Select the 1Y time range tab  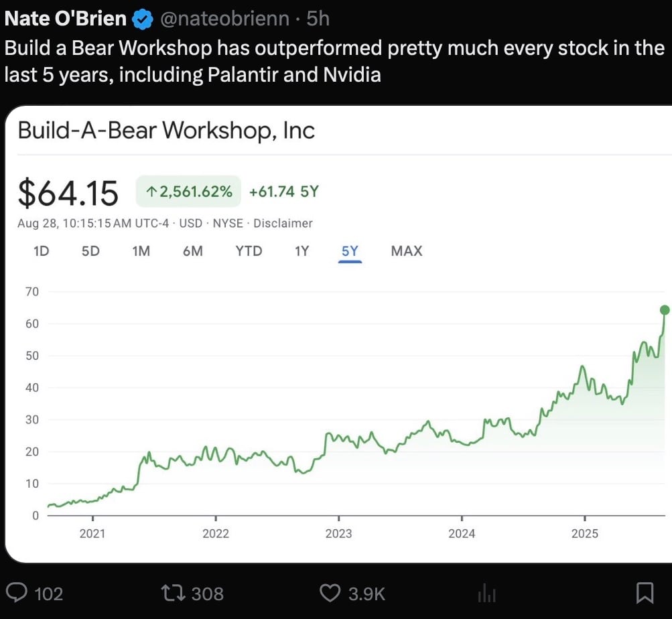coord(302,251)
